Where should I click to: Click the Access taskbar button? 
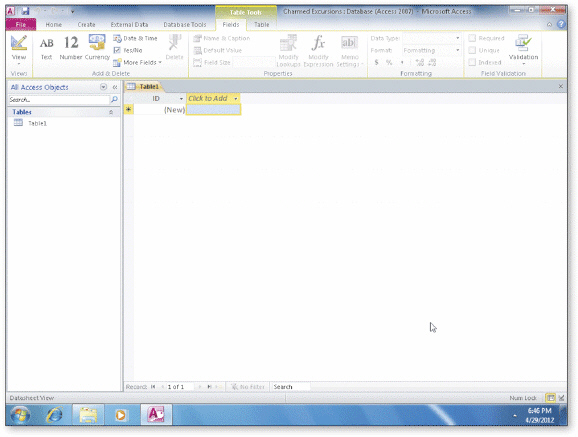[x=156, y=415]
